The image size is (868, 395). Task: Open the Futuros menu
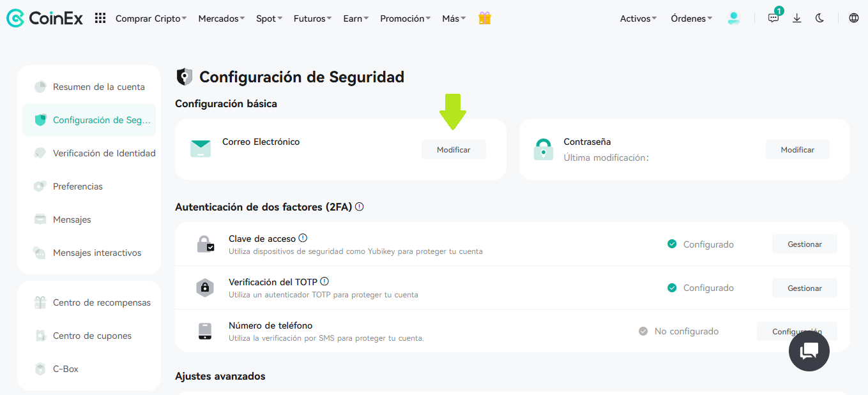pos(313,19)
